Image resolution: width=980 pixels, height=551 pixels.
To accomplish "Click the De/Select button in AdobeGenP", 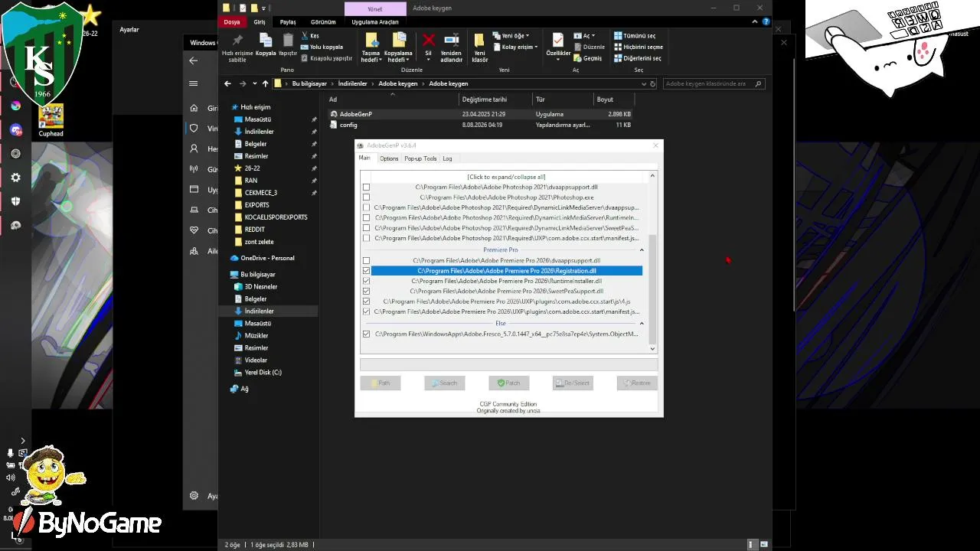I will (573, 383).
